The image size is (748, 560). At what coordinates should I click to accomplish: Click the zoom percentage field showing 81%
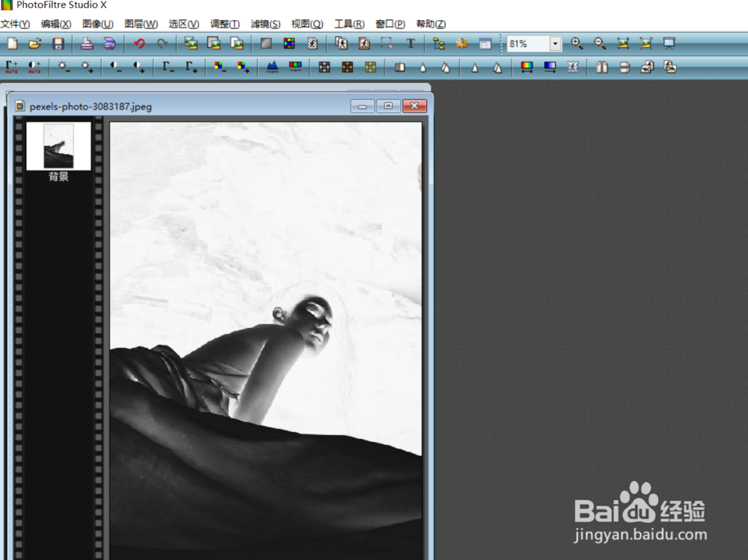pos(528,44)
